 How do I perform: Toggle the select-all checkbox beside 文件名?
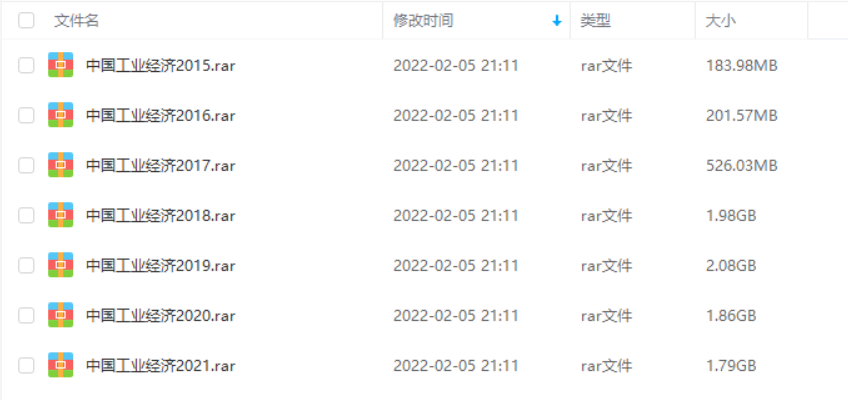click(x=26, y=21)
